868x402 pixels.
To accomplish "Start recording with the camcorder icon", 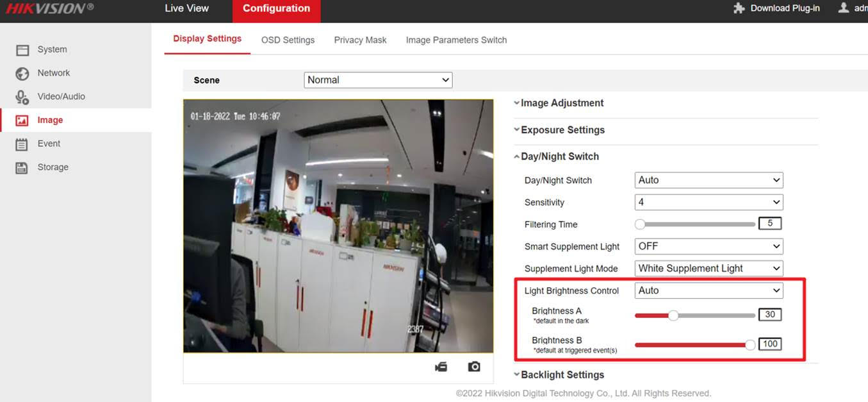I will tap(441, 367).
